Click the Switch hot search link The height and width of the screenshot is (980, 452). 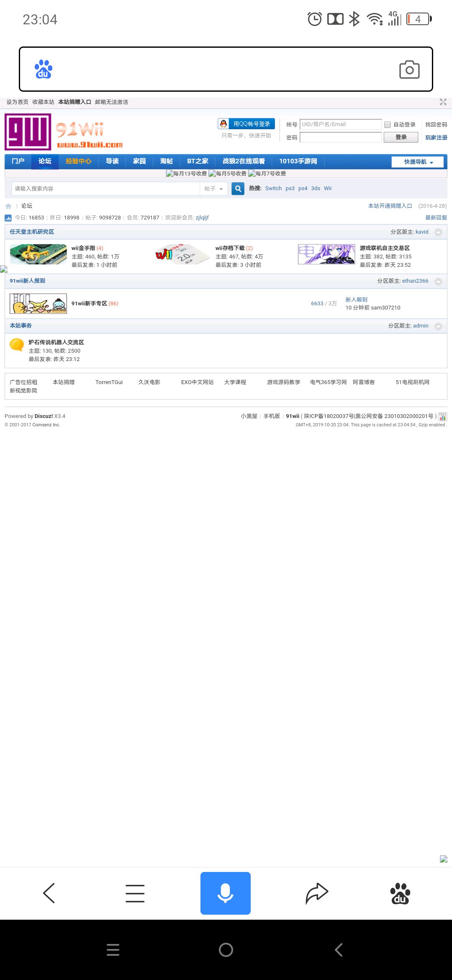274,188
